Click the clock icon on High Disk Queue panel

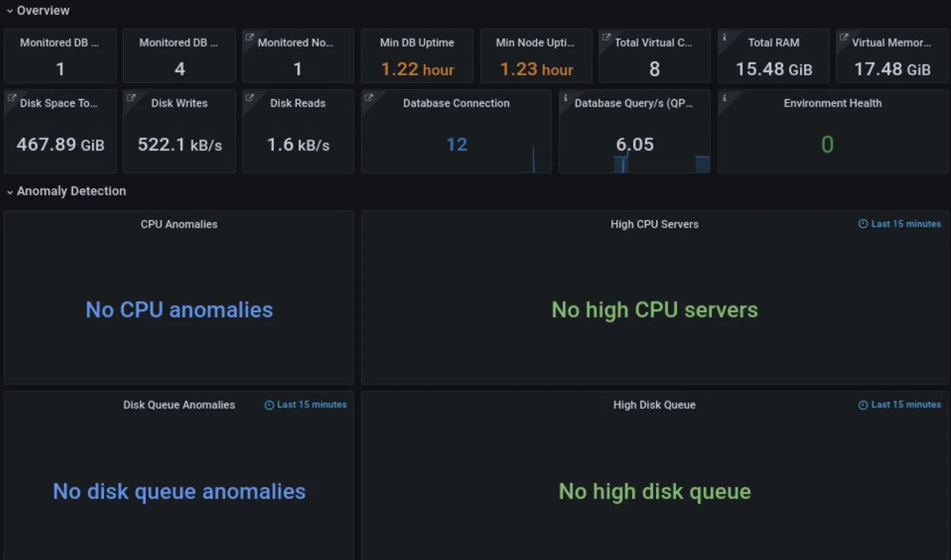pos(863,405)
